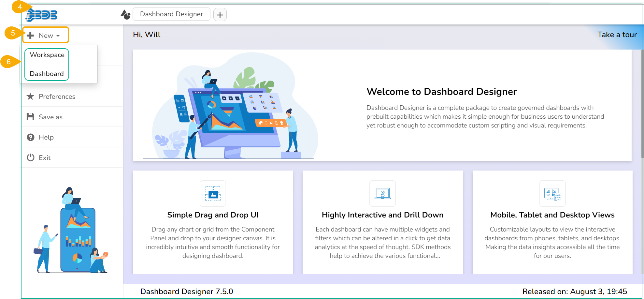The height and width of the screenshot is (299, 644).
Task: Select Workspace from the New menu
Action: click(x=47, y=55)
